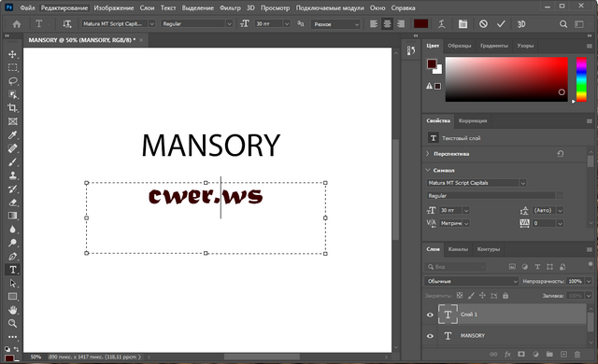Open font family dropdown in options bar
Image resolution: width=598 pixels, height=364 pixels.
(151, 23)
